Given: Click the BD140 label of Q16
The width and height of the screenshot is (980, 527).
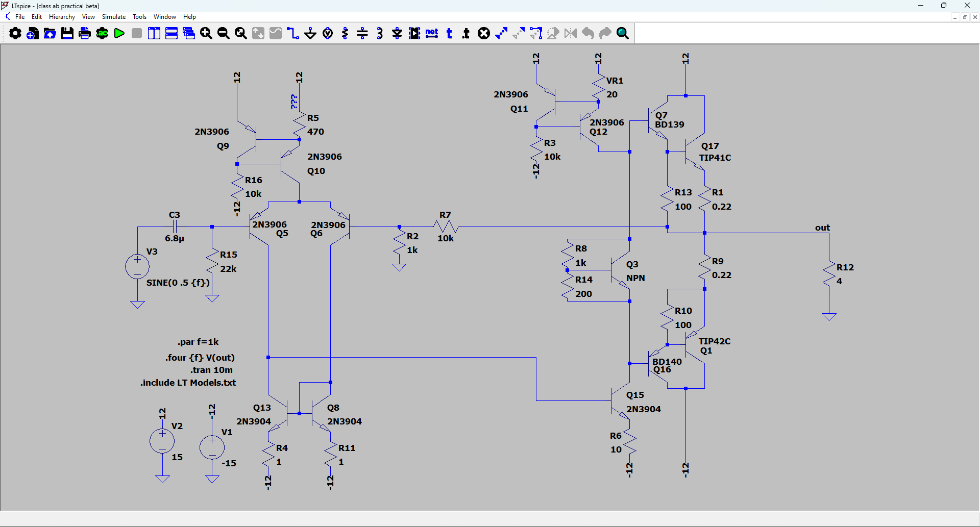Looking at the screenshot, I should (x=667, y=362).
